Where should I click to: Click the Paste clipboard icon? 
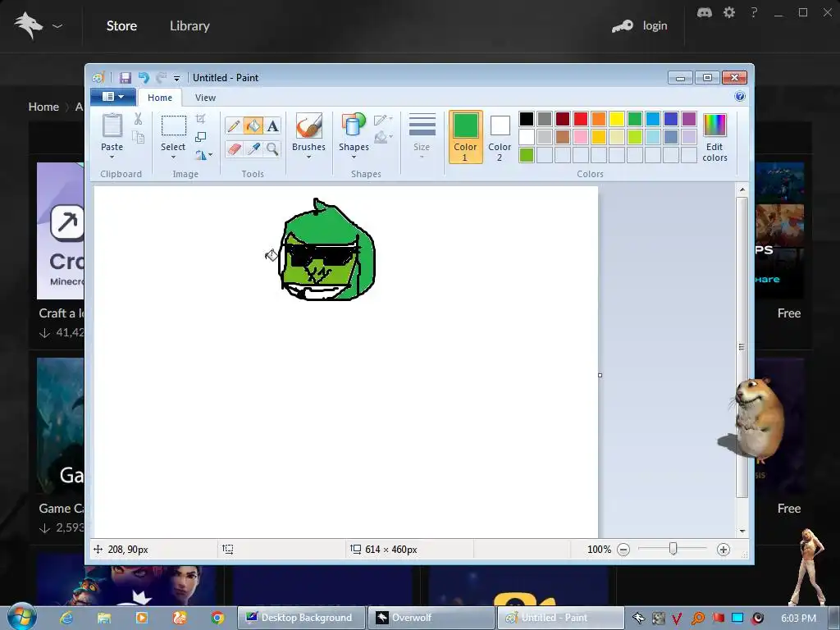112,126
